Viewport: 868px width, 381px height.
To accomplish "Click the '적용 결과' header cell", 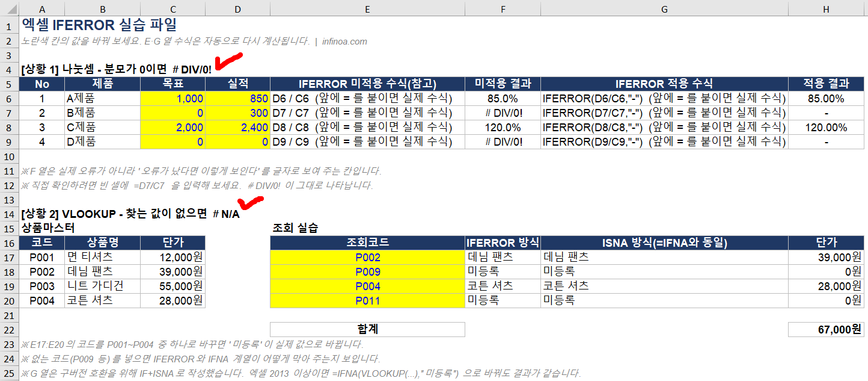I will tap(826, 84).
